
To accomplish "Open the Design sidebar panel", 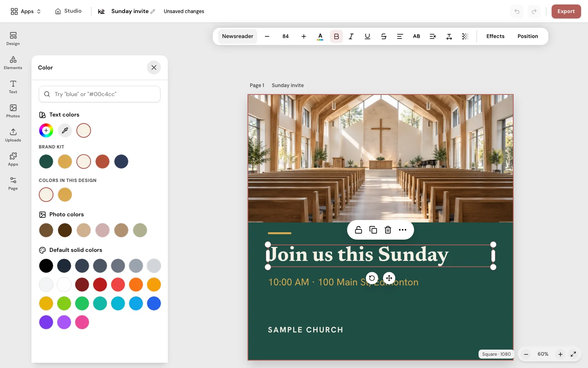I will pyautogui.click(x=13, y=38).
